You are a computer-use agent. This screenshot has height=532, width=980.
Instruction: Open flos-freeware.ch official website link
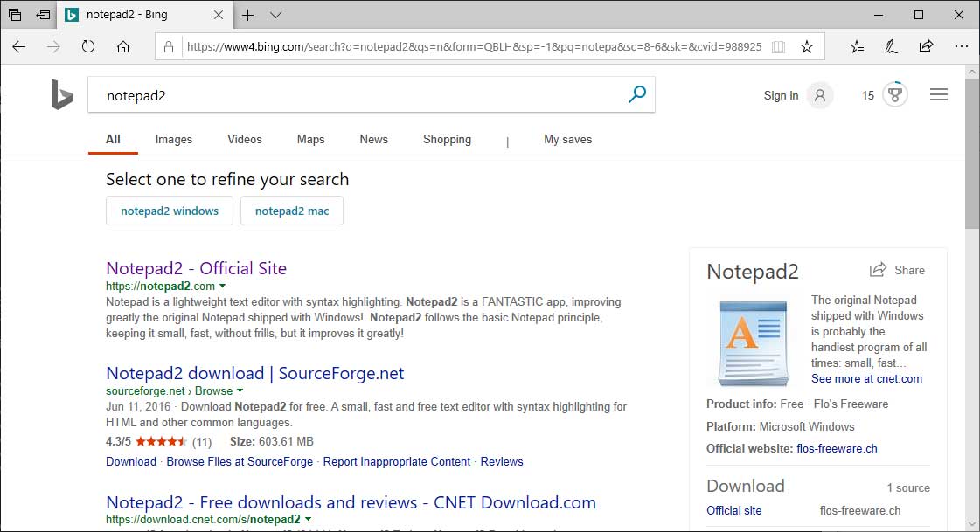(837, 448)
